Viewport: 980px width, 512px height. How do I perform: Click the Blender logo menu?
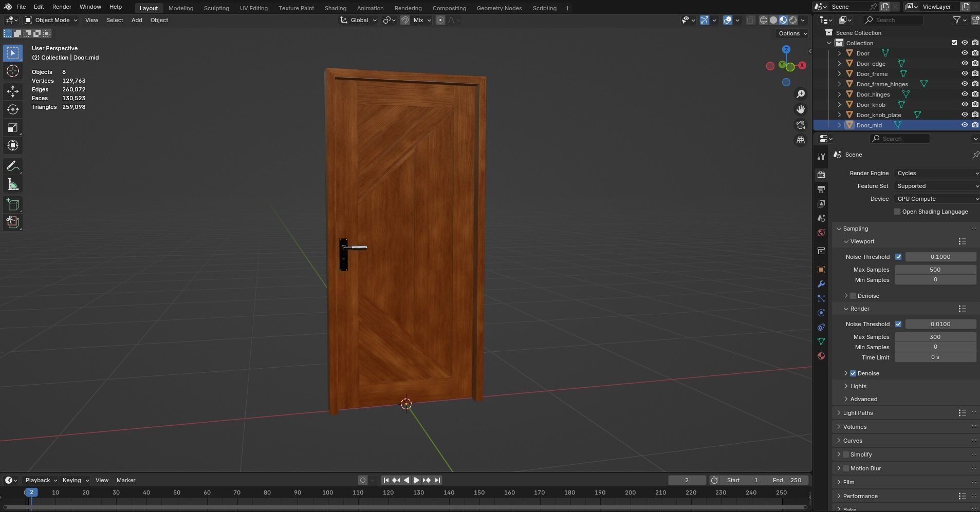[x=8, y=7]
